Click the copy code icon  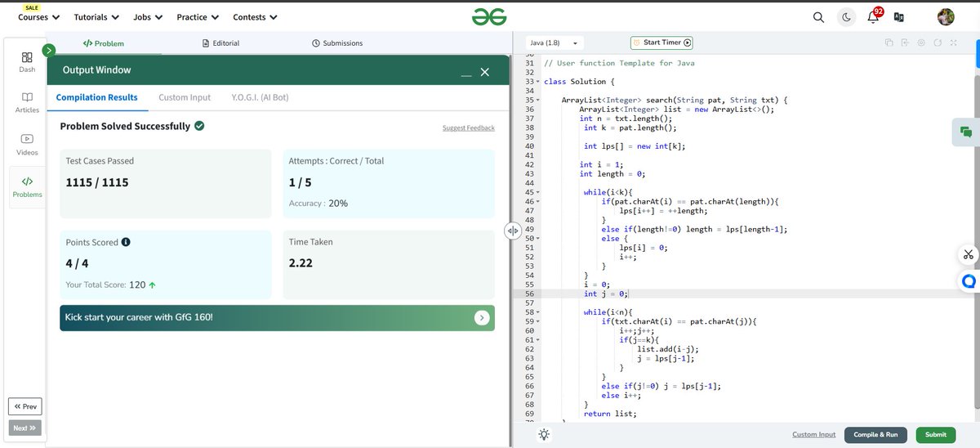(x=889, y=43)
